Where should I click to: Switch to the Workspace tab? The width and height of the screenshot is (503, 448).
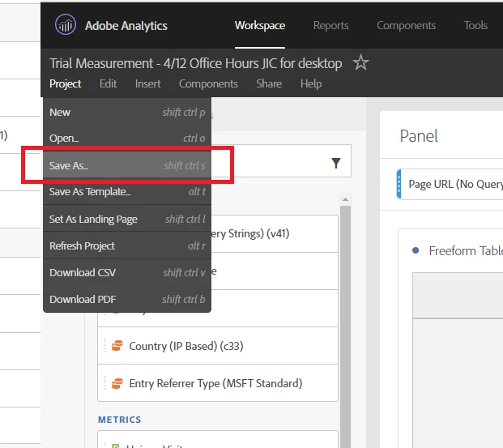click(x=260, y=25)
